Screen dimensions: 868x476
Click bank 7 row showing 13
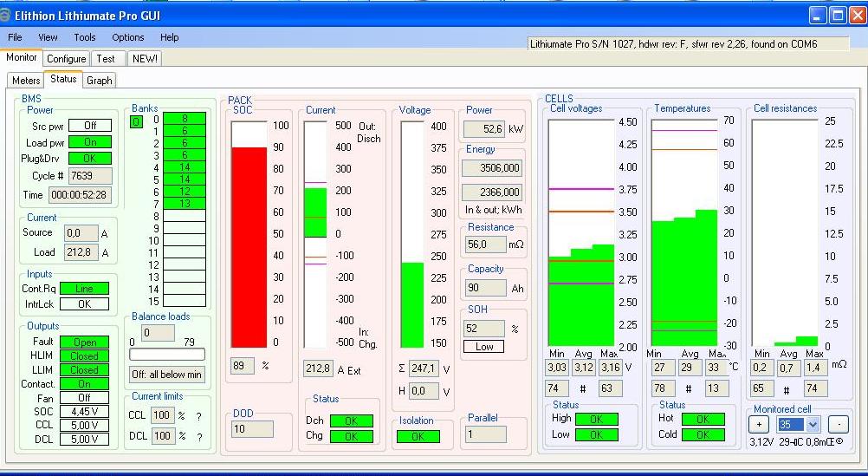pyautogui.click(x=185, y=204)
